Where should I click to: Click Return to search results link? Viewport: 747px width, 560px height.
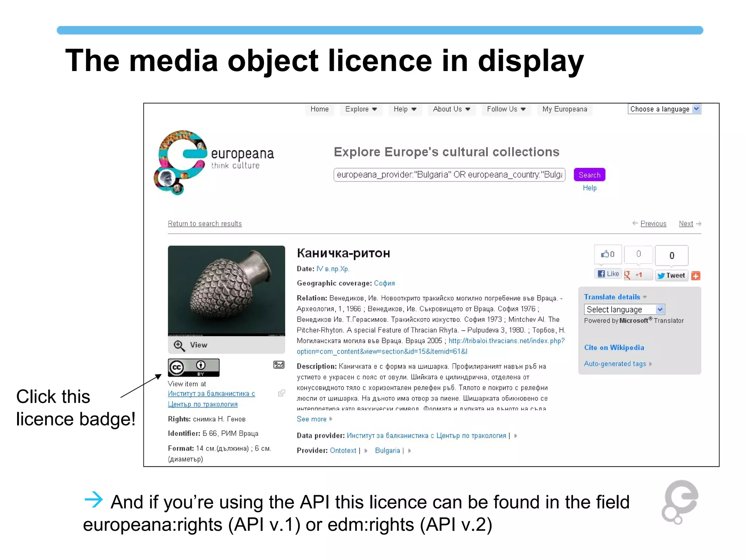[x=205, y=223]
